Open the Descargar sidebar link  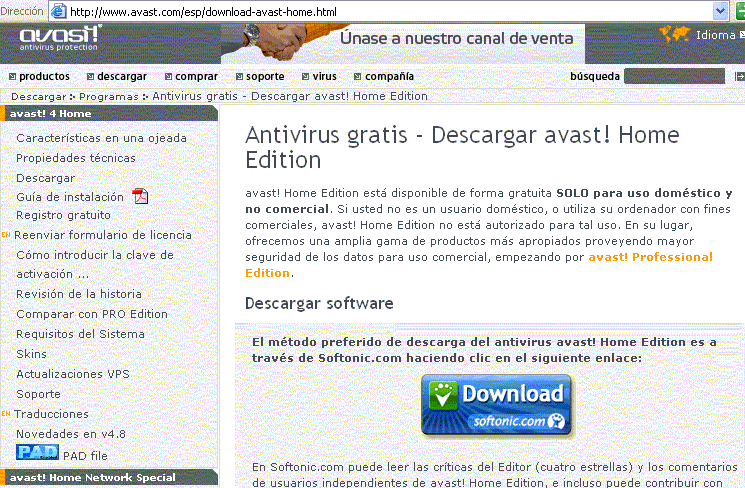46,178
